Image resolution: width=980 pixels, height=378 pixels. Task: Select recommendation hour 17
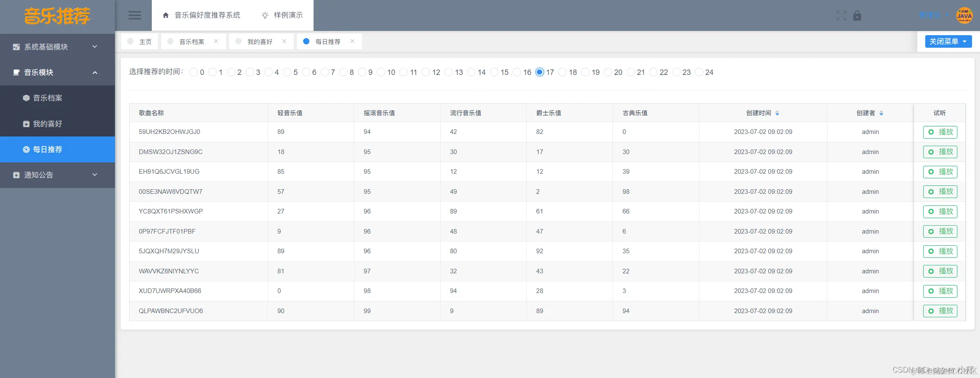(x=540, y=72)
